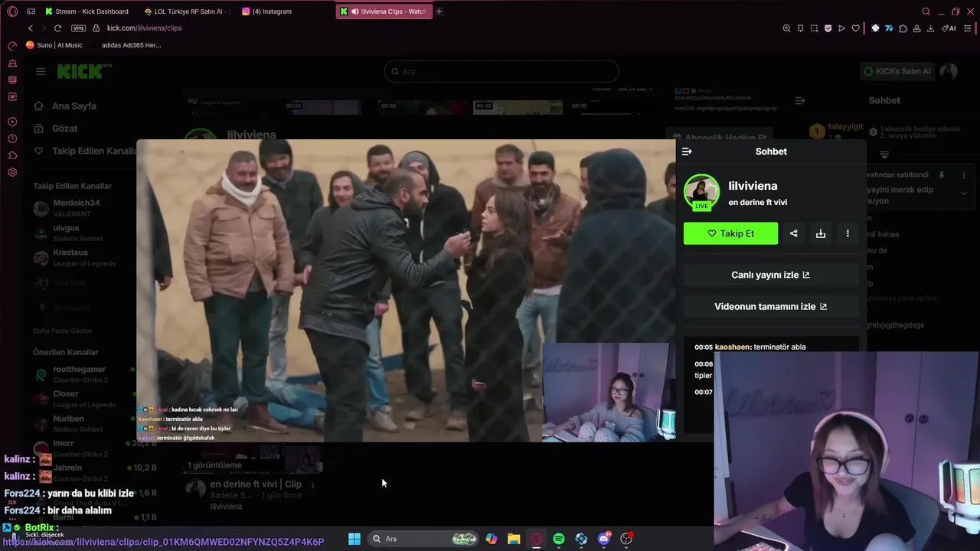Click Canlı yayını izle link
The height and width of the screenshot is (551, 980).
tap(770, 275)
